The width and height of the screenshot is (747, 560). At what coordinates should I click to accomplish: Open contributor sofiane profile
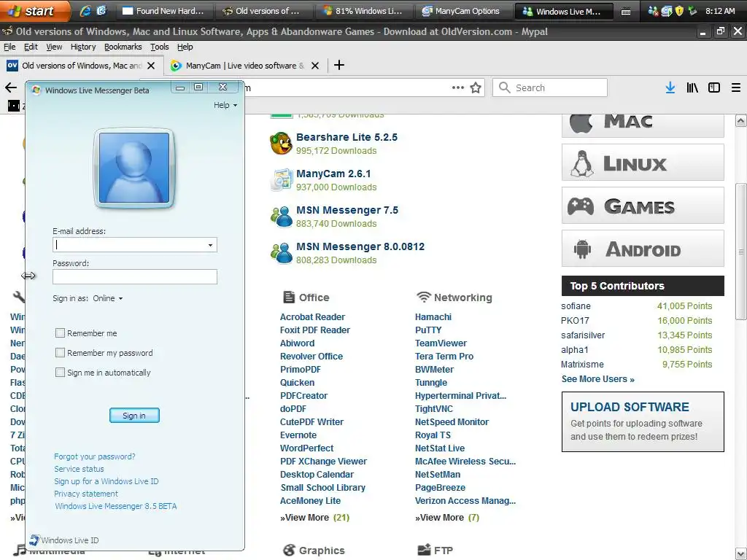coord(576,306)
